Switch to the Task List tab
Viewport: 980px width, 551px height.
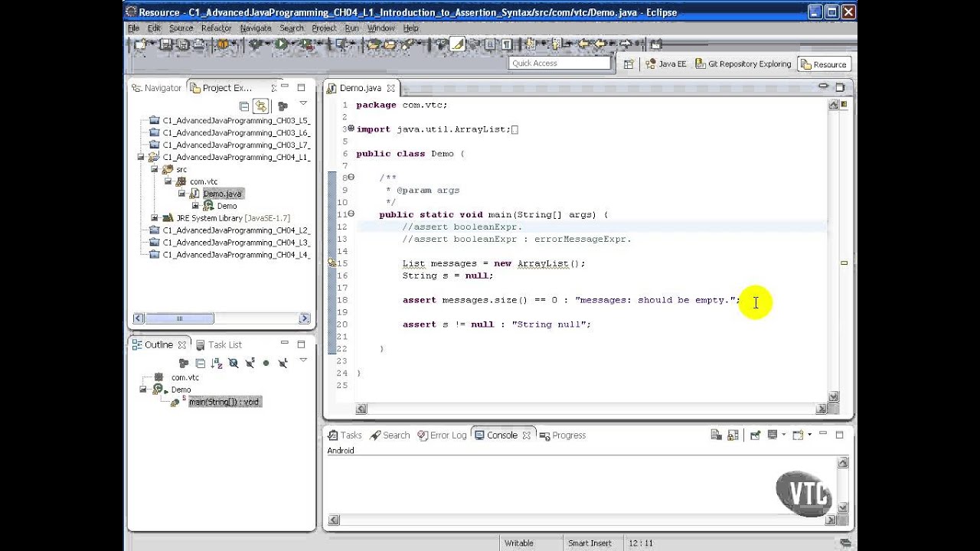coord(218,345)
